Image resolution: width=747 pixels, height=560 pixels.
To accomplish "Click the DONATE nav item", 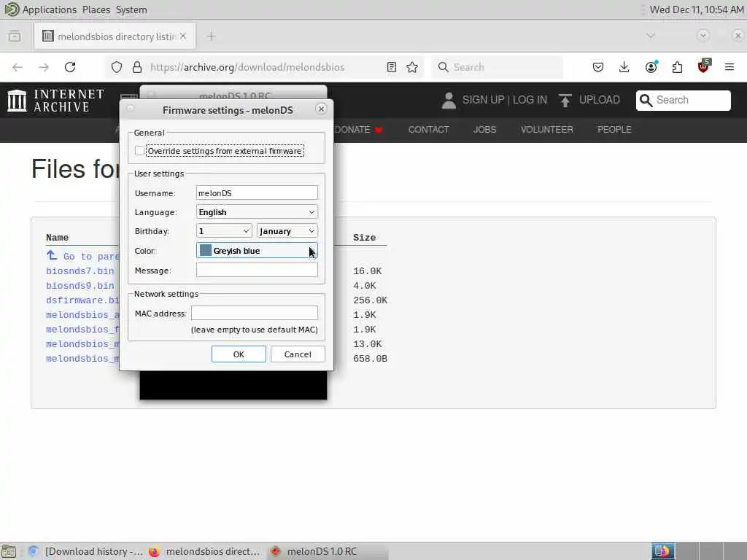I will (357, 130).
